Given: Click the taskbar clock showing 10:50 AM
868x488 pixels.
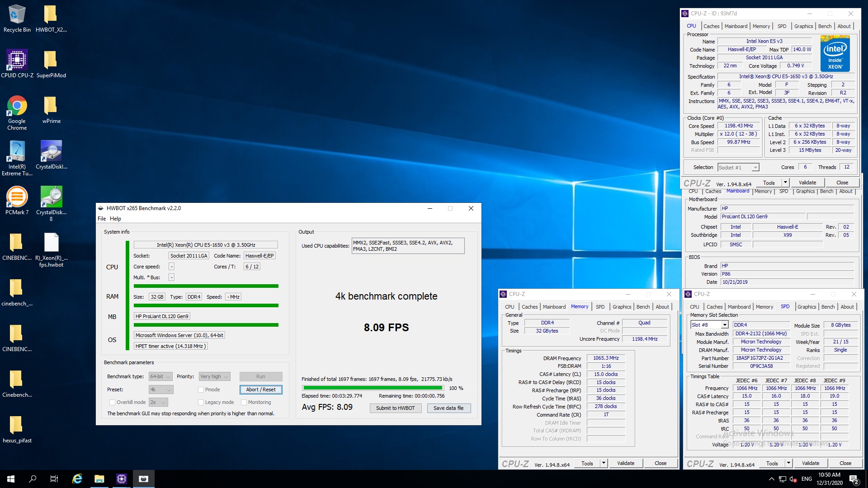Looking at the screenshot, I should point(829,479).
